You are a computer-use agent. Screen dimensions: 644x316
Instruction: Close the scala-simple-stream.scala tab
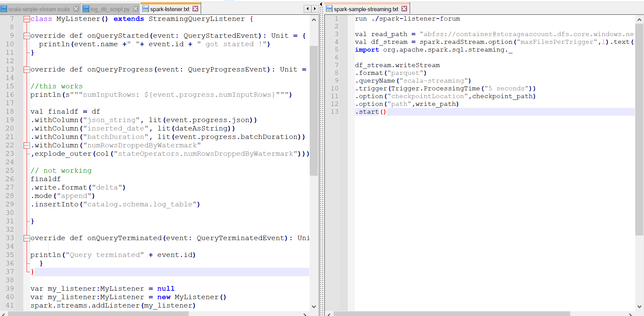(76, 9)
